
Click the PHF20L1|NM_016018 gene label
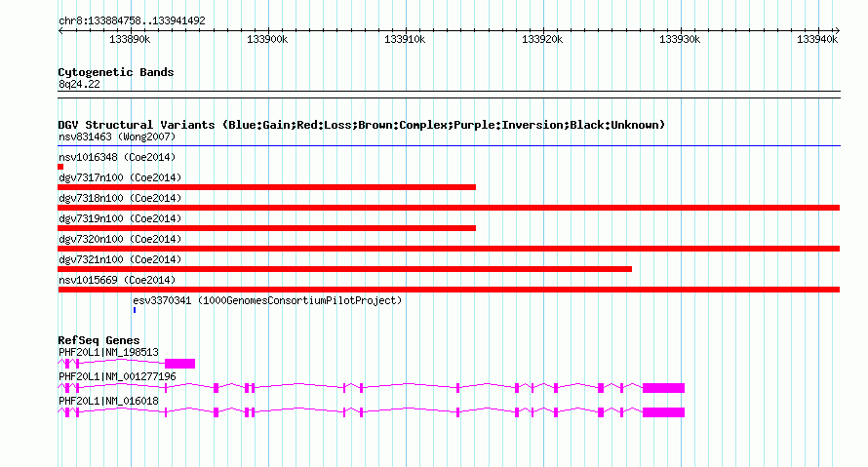click(108, 401)
